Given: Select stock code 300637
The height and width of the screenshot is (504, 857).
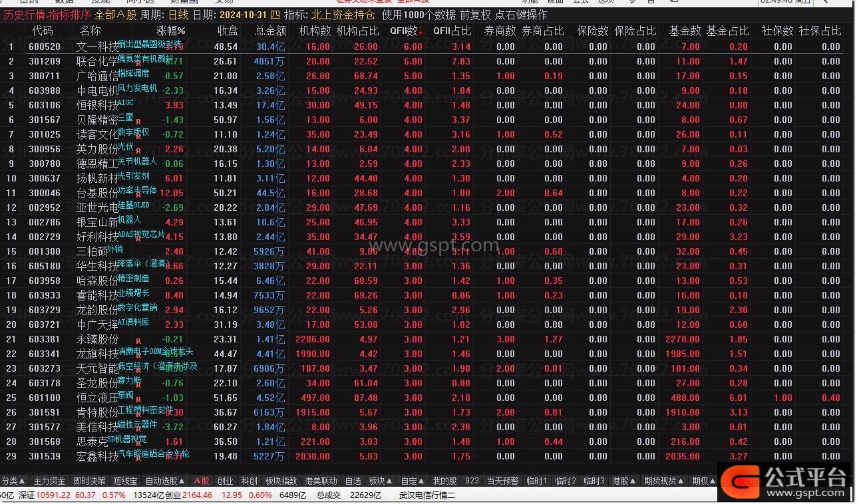Looking at the screenshot, I should coord(45,178).
